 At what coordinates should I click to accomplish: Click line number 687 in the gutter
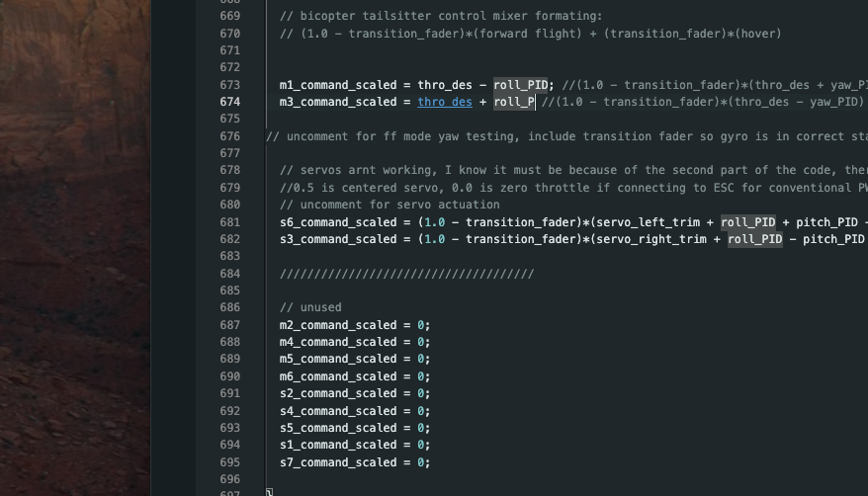pos(229,325)
